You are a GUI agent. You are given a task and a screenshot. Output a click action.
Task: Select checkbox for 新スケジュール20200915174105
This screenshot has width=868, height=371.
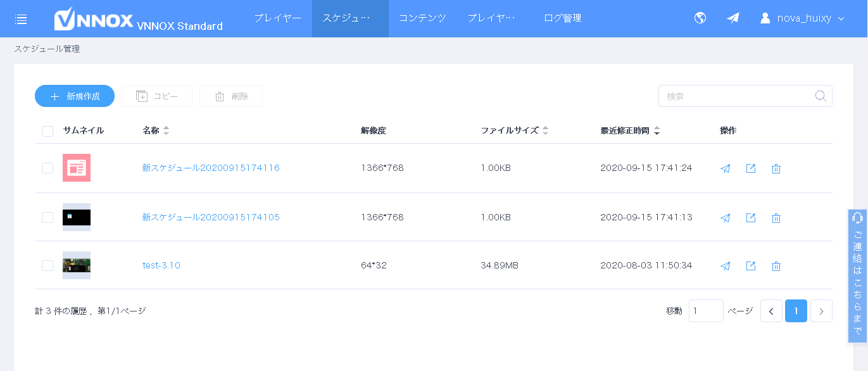point(47,217)
